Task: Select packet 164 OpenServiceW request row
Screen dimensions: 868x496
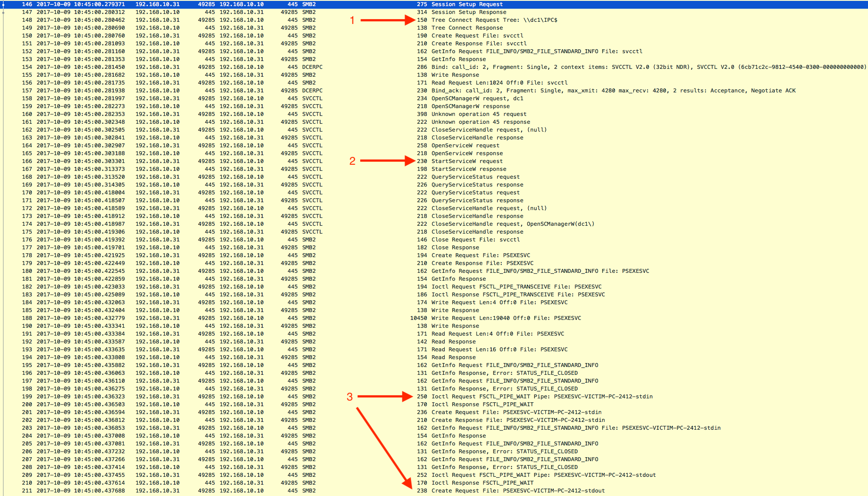Action: point(465,146)
